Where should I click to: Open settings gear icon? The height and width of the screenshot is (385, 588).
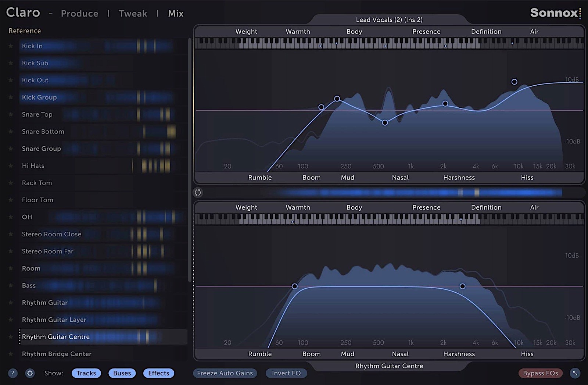30,373
